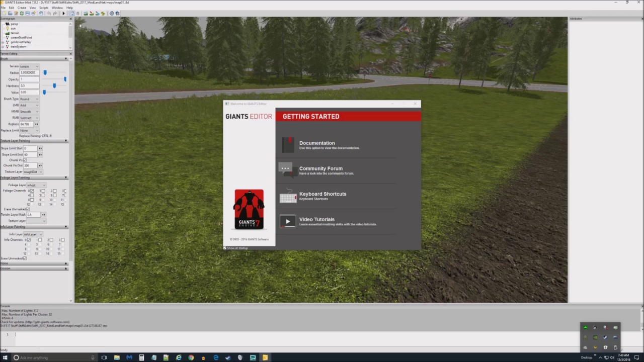Viewport: 644px width, 362px height.
Task: Click the Open file toolbar icon
Action: 10,13
